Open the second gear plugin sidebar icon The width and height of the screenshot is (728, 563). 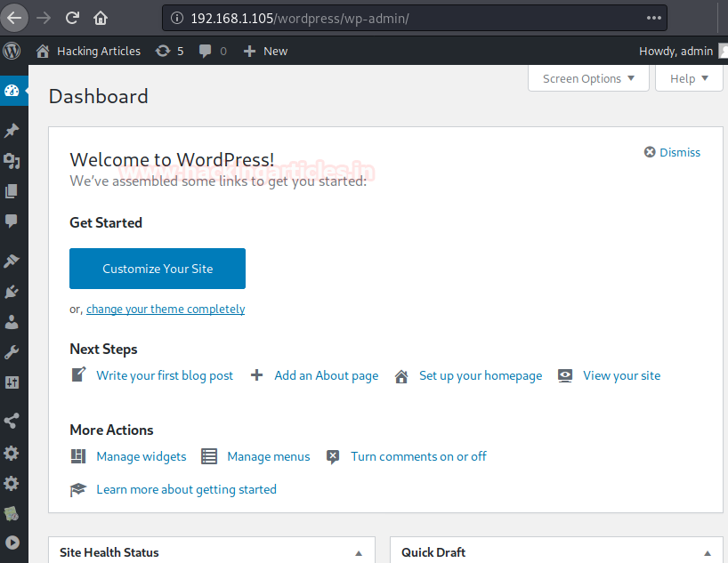[12, 484]
